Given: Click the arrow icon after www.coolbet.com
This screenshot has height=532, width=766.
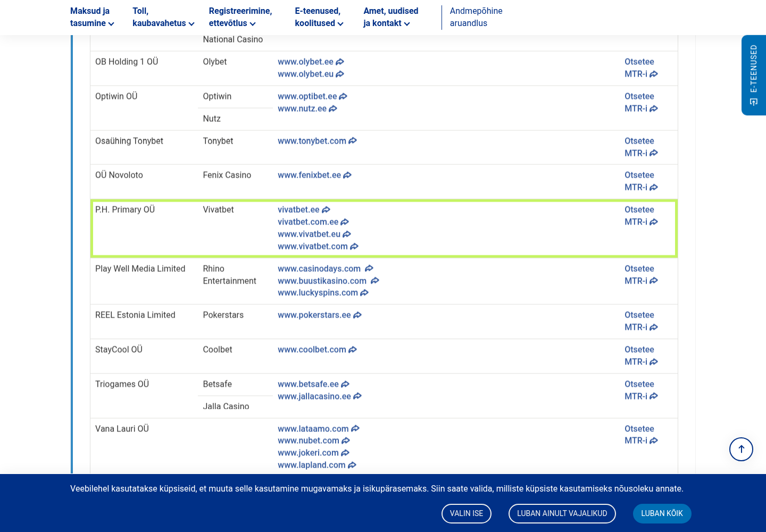Looking at the screenshot, I should [353, 350].
